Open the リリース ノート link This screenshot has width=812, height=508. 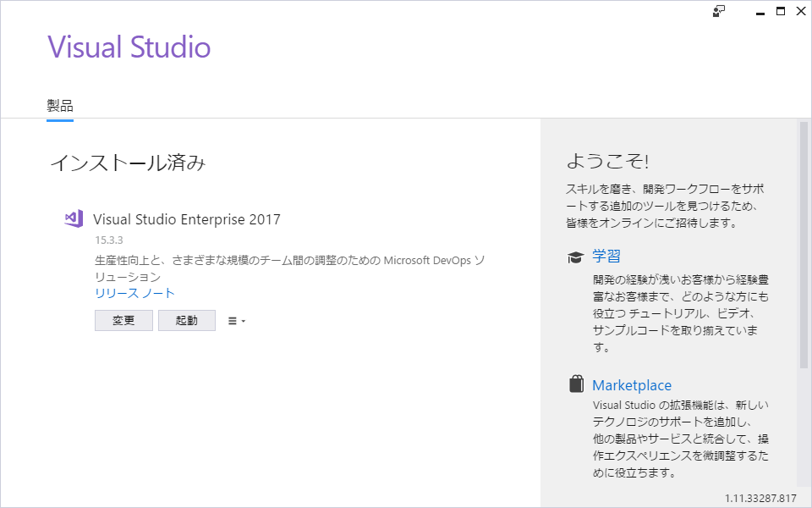[x=134, y=294]
